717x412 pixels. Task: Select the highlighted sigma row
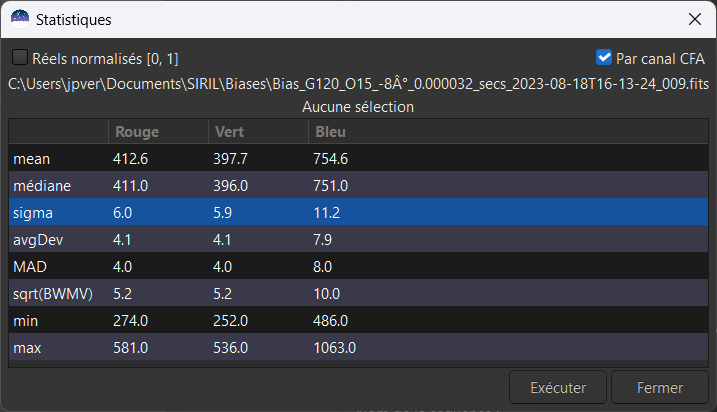pos(31,212)
